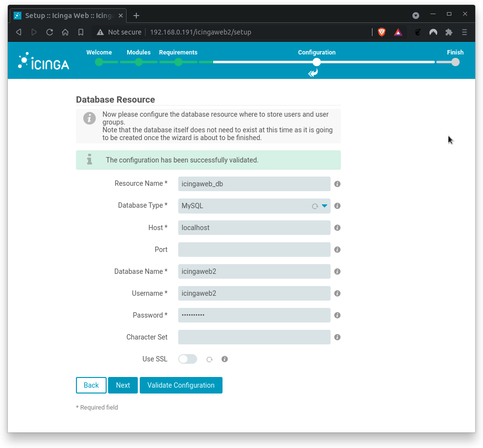
Task: Click the refresh icon beside Use SSL
Action: tap(209, 359)
